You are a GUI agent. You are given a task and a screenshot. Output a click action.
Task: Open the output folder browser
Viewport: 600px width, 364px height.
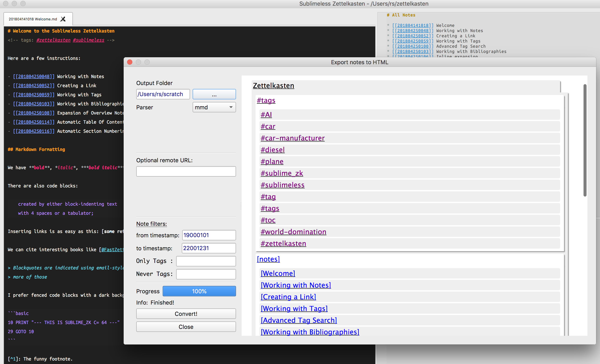point(214,93)
